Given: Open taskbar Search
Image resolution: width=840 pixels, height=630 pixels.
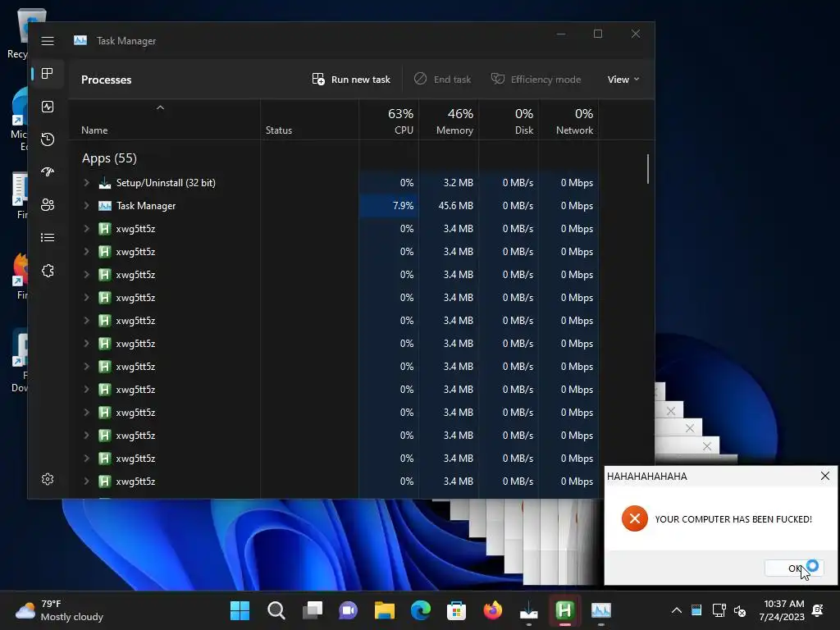Looking at the screenshot, I should (x=276, y=610).
